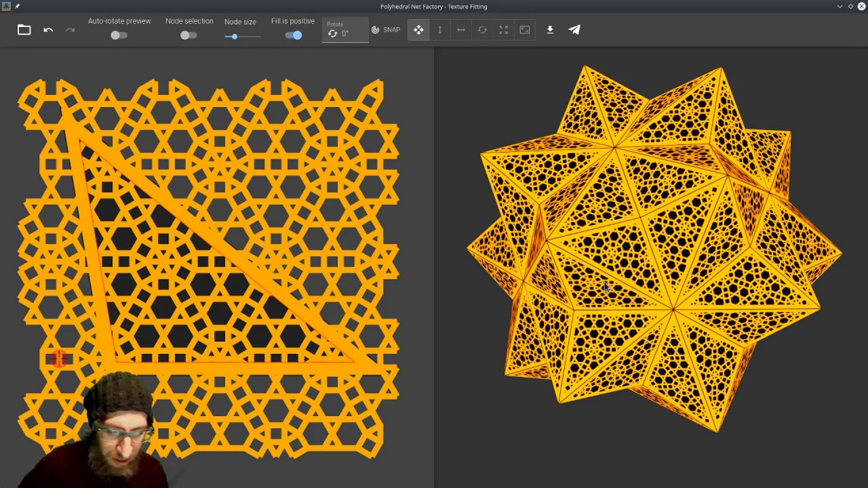
Task: Select the rotate tool in transform group
Action: click(x=482, y=30)
